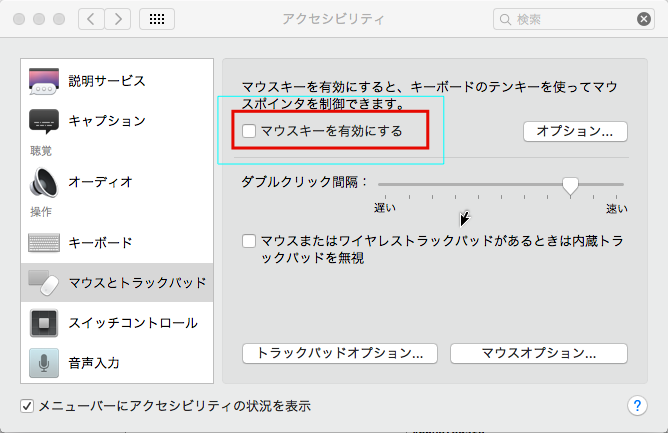Click the 操作 section heading
Image resolution: width=668 pixels, height=433 pixels.
pos(41,212)
